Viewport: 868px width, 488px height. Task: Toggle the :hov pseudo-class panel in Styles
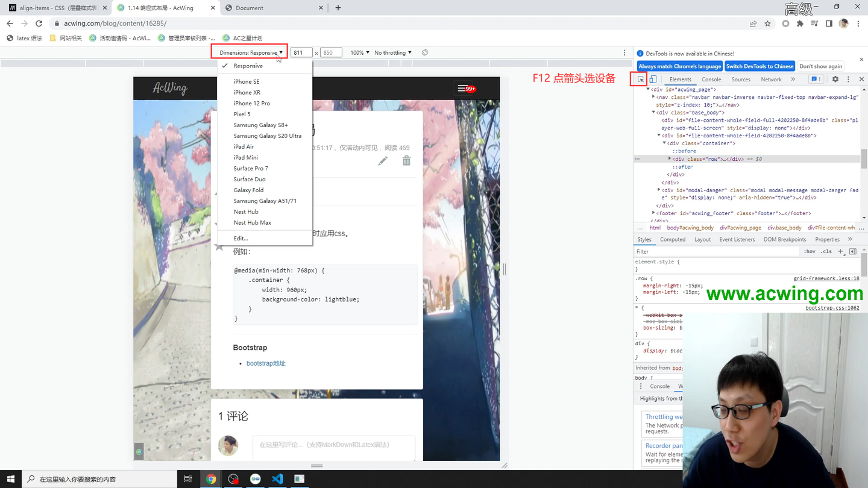click(810, 251)
